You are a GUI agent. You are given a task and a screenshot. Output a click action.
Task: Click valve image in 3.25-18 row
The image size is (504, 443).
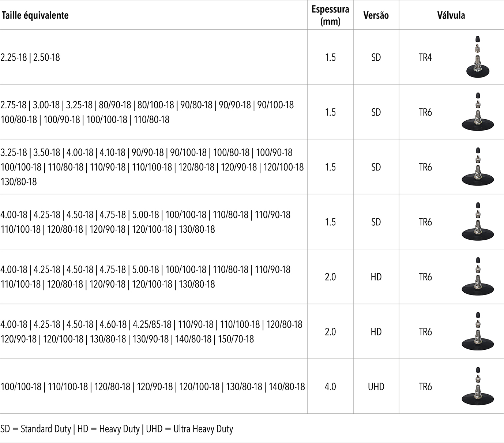click(478, 166)
